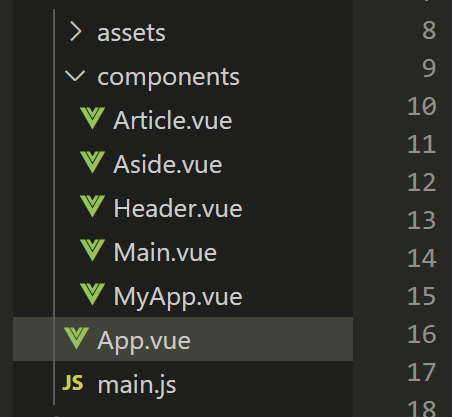
Task: Click the Vue icon beside Article.vue
Action: point(92,118)
